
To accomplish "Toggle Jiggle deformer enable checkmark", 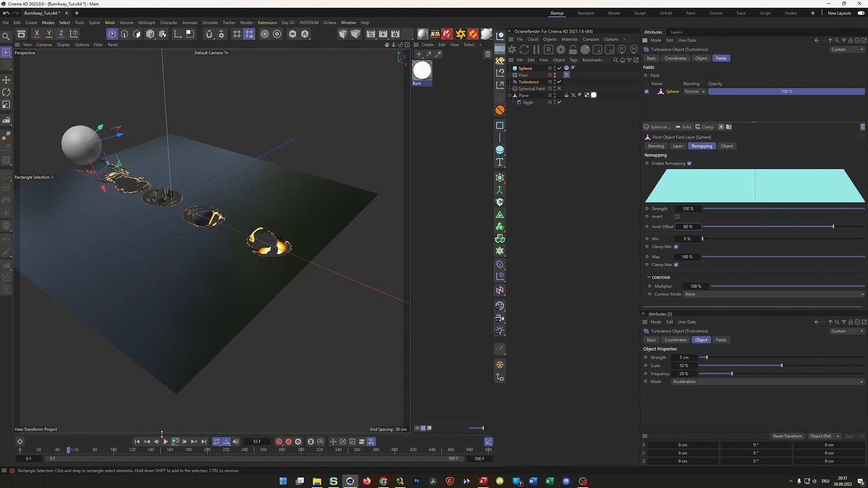I will (x=559, y=102).
